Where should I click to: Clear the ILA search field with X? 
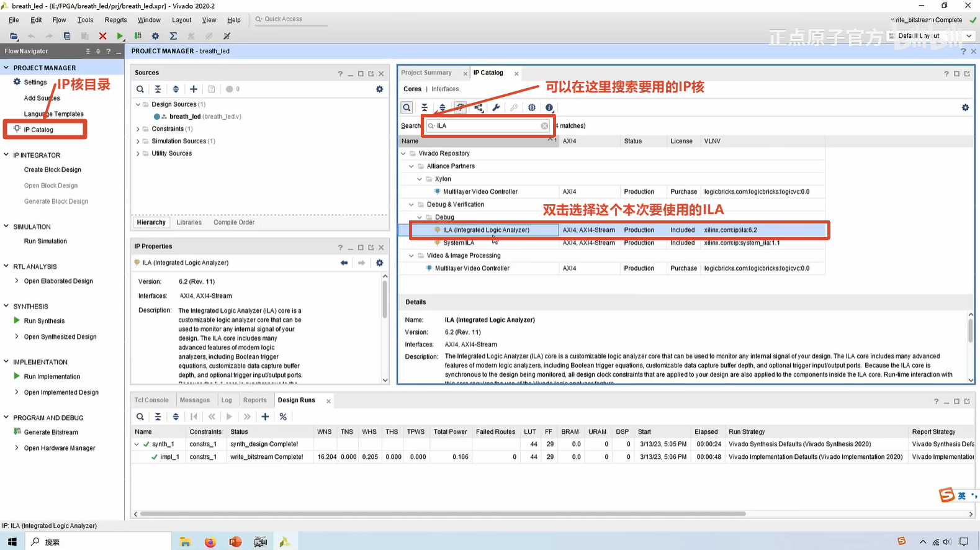[544, 126]
